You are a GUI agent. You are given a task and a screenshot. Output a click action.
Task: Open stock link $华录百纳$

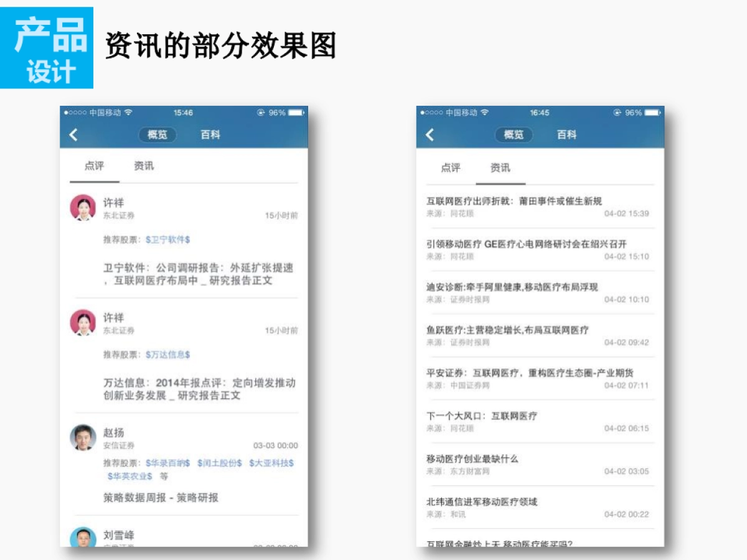pyautogui.click(x=167, y=463)
